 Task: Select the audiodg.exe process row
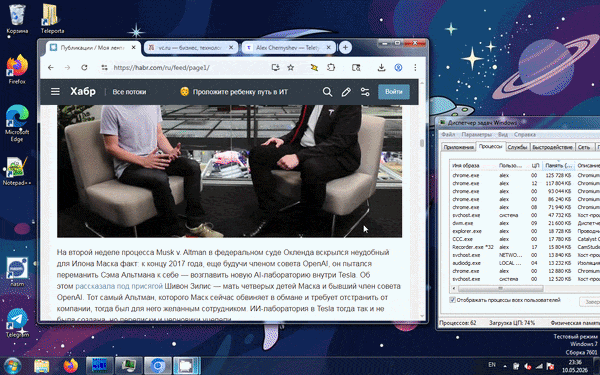(525, 263)
